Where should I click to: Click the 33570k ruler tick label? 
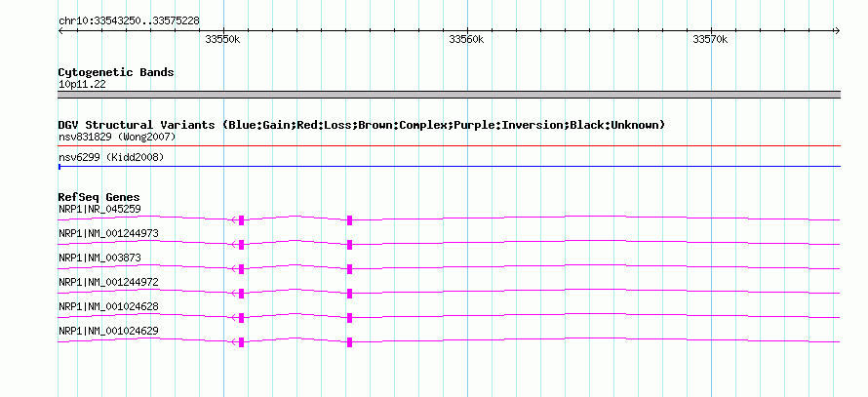[710, 40]
